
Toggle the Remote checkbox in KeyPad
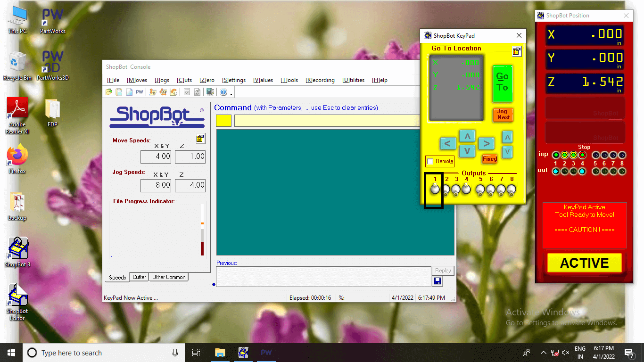pos(430,161)
